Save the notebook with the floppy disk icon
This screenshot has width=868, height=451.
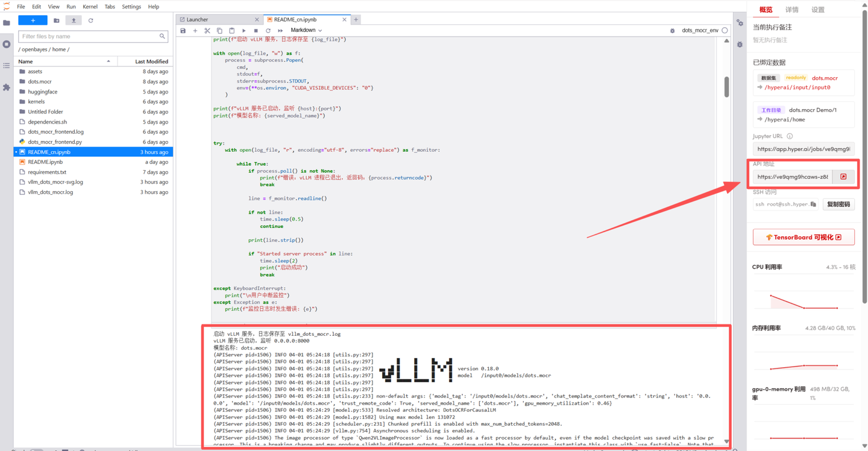pos(183,30)
